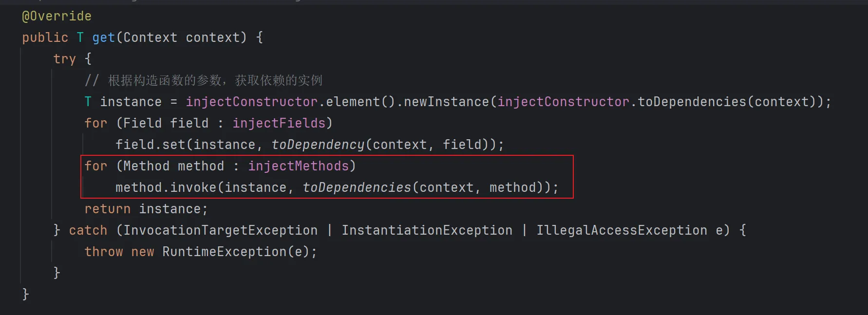Screen dimensions: 868x315
Task: Place cursor on italic toDependency call
Action: (318, 145)
